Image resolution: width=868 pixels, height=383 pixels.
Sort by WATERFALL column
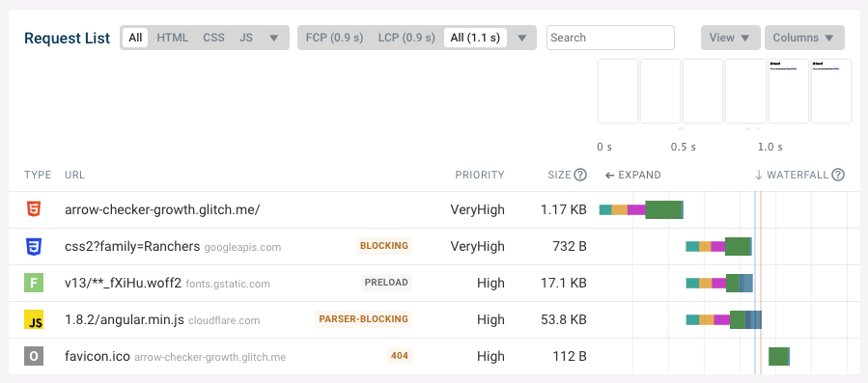pyautogui.click(x=792, y=175)
